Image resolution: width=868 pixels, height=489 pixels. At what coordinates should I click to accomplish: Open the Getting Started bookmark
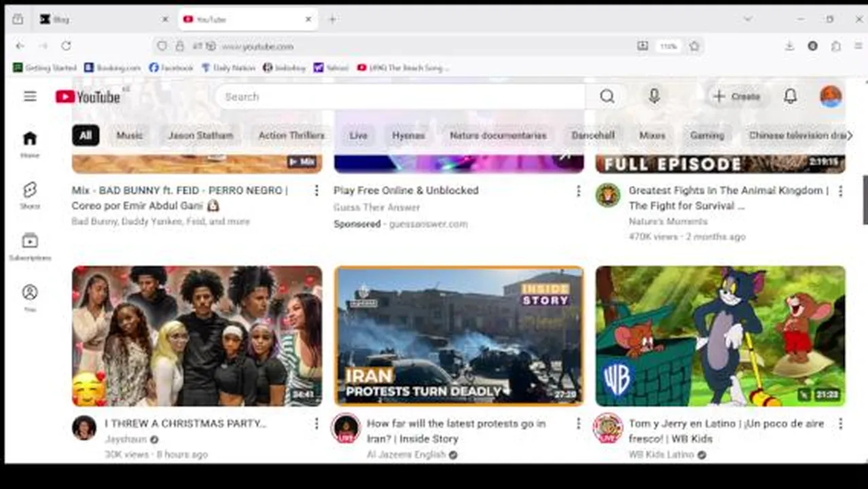point(45,68)
